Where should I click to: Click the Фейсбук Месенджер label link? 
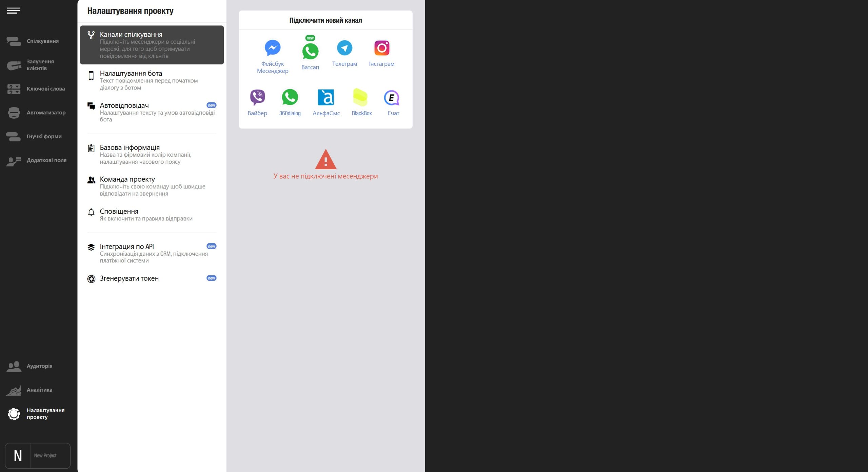click(272, 67)
